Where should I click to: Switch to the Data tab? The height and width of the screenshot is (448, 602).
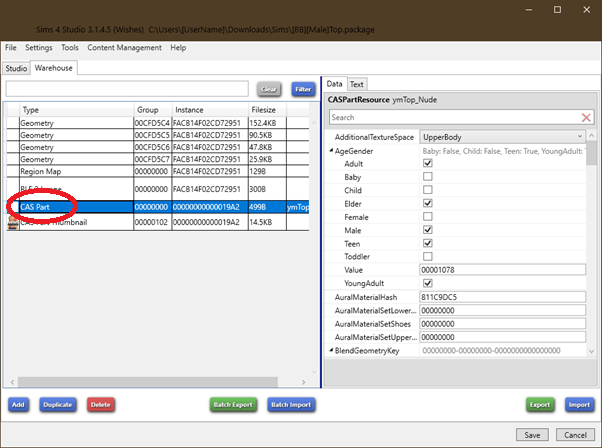(334, 84)
